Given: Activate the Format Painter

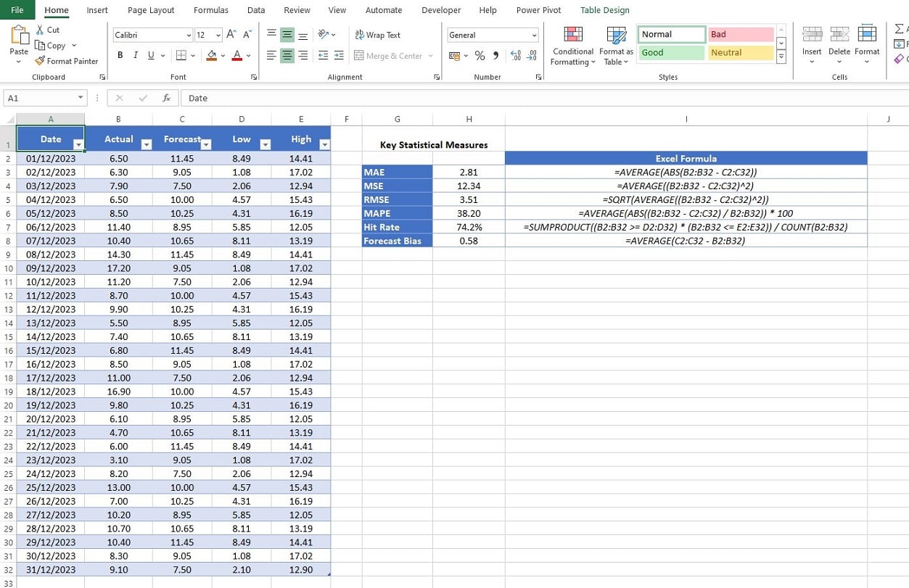Looking at the screenshot, I should coord(67,61).
